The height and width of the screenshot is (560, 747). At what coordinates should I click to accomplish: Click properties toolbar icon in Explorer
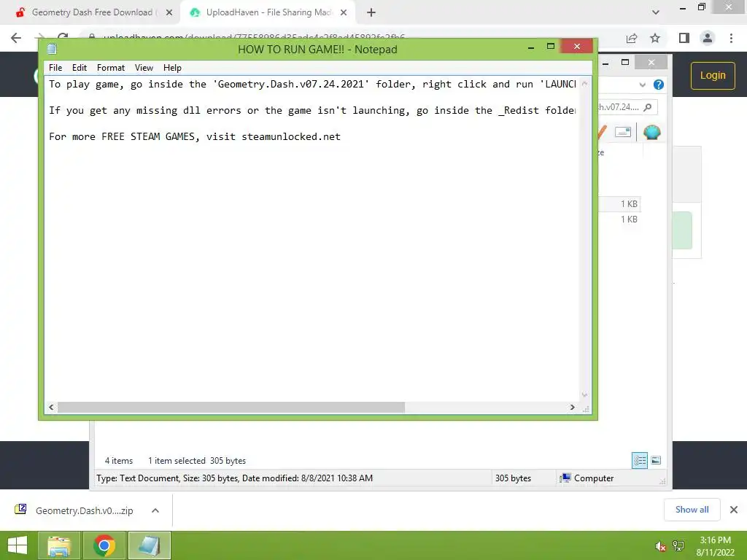pos(623,132)
